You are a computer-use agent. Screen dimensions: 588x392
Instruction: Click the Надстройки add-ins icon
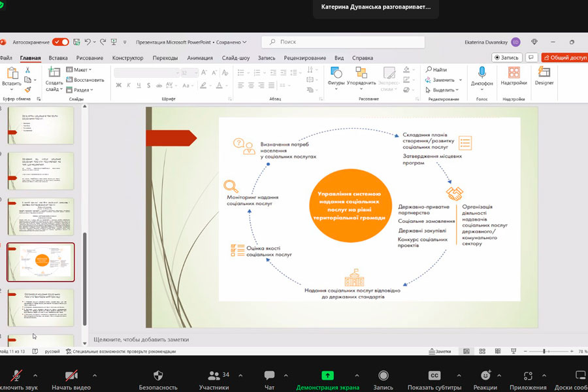click(514, 73)
